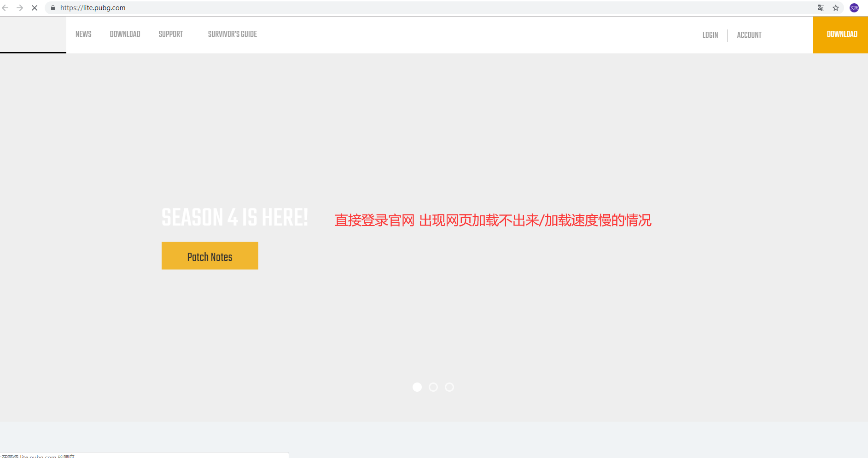
Task: Open the Google Translate page icon
Action: click(821, 8)
